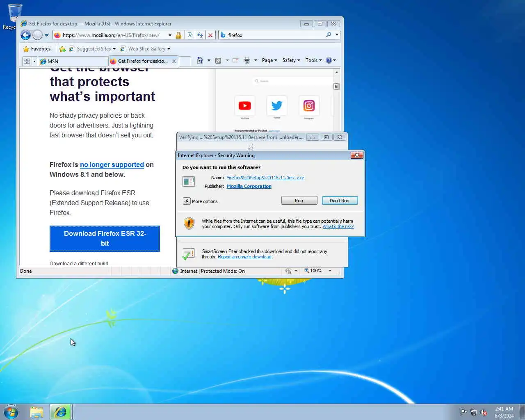Expand the address bar autocomplete dropdown
525x420 pixels.
(x=170, y=35)
